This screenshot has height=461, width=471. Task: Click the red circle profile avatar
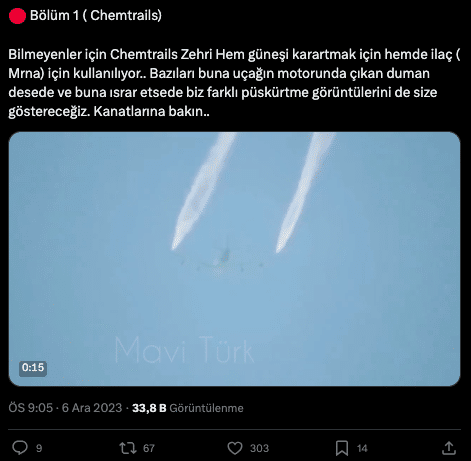[17, 16]
